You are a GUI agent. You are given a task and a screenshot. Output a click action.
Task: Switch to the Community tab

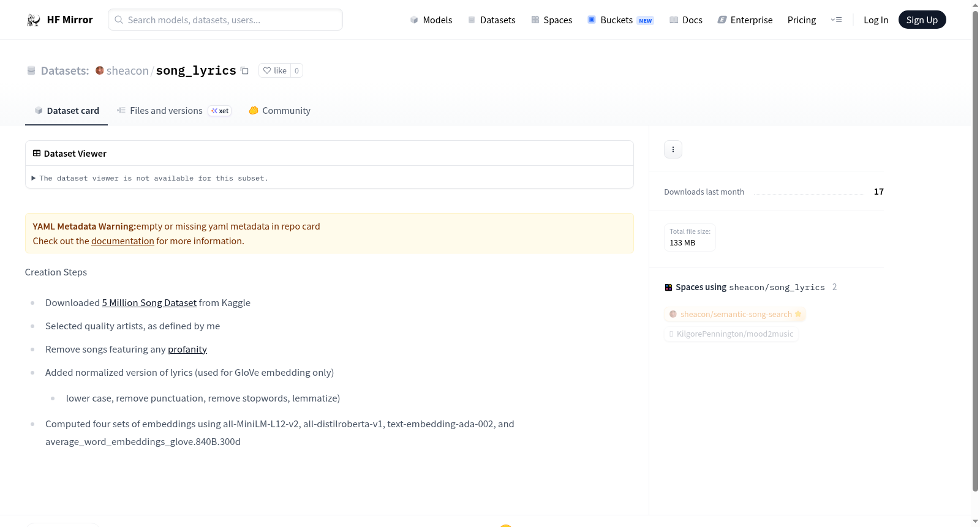(x=279, y=111)
